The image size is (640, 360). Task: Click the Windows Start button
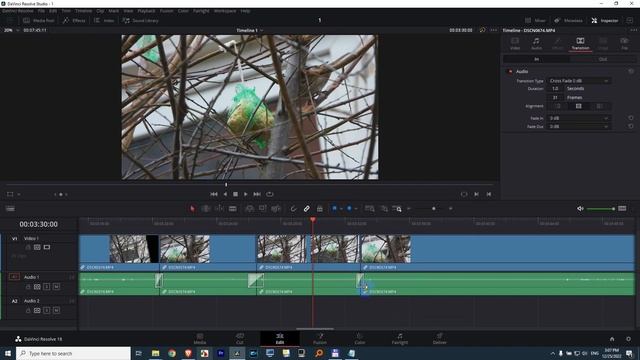(8, 353)
